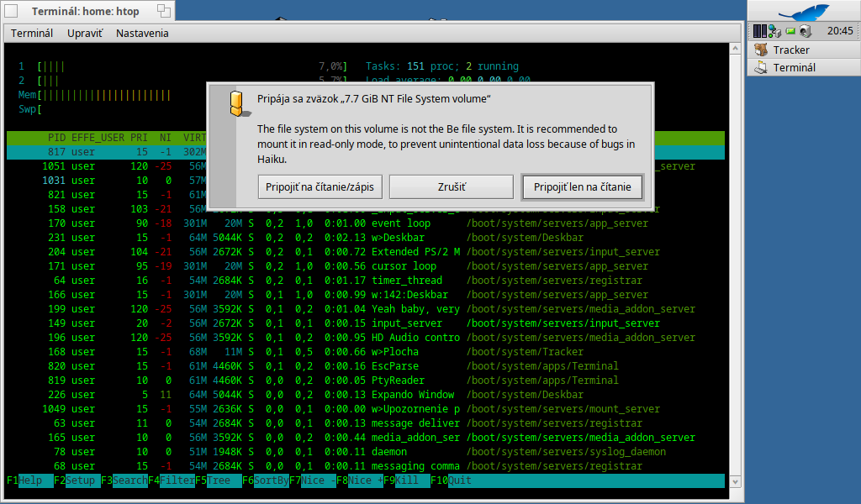Click the CPU 1 usage meter
This screenshot has width=861, height=504.
click(182, 66)
